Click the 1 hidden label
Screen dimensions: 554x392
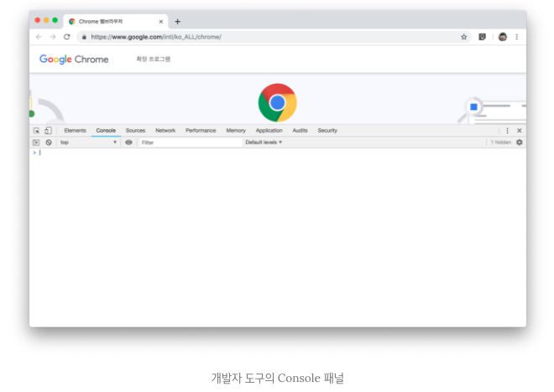tap(500, 142)
